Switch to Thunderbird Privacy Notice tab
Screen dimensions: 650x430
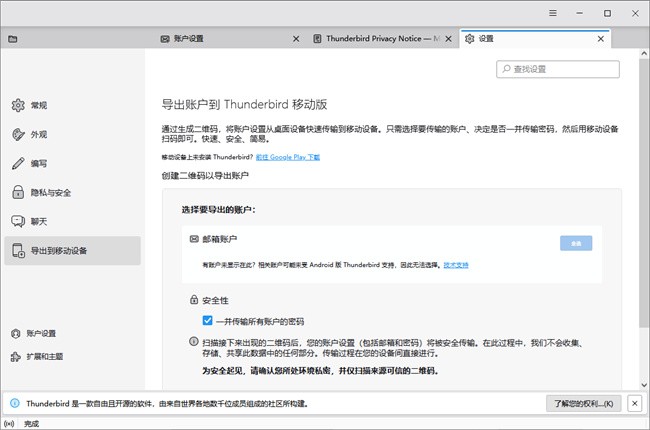(380, 39)
